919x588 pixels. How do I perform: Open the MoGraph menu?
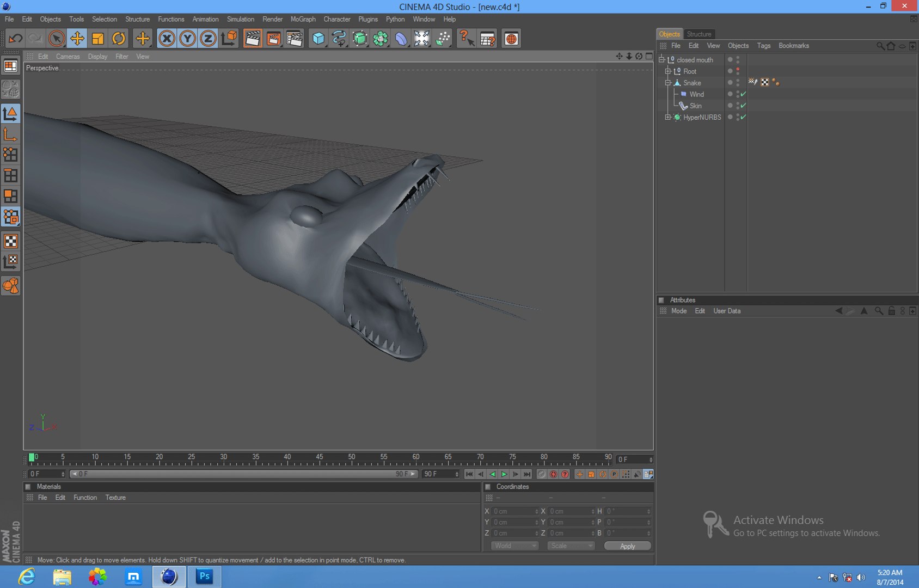[x=303, y=19]
